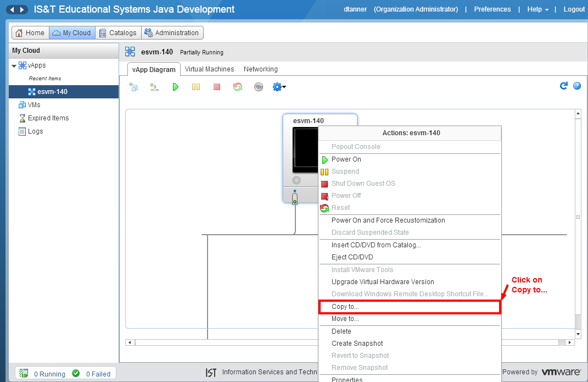Click the yellow Suspend toolbar icon
Viewport: 588px width, 382px height.
point(196,87)
